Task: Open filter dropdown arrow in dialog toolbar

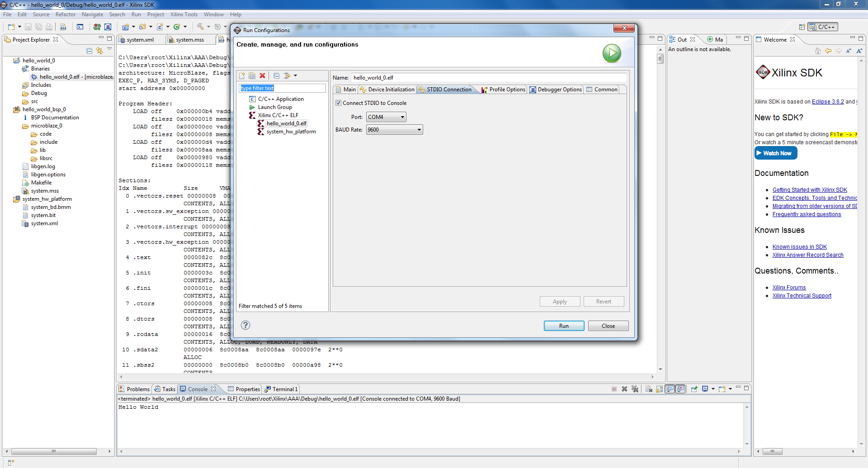Action: tap(296, 76)
